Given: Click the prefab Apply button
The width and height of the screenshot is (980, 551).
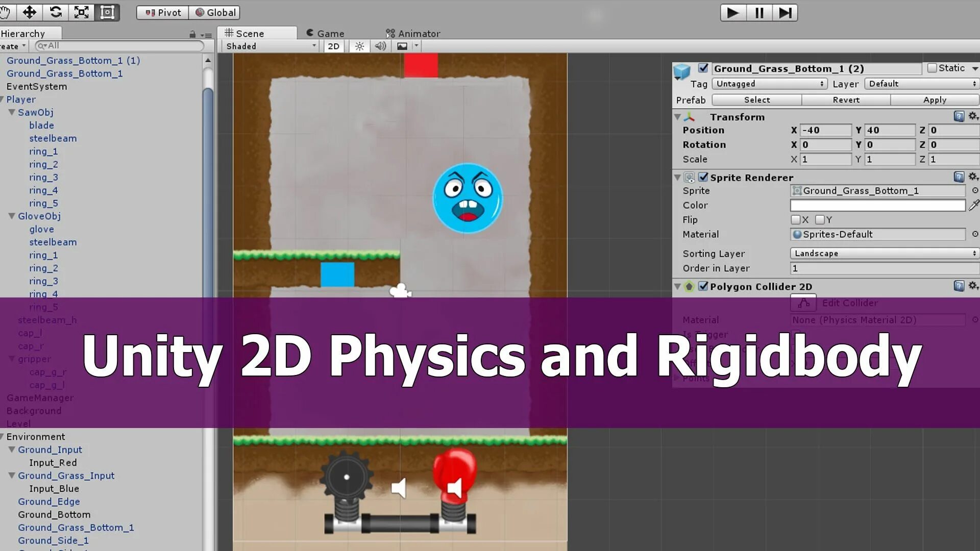Looking at the screenshot, I should [x=934, y=100].
